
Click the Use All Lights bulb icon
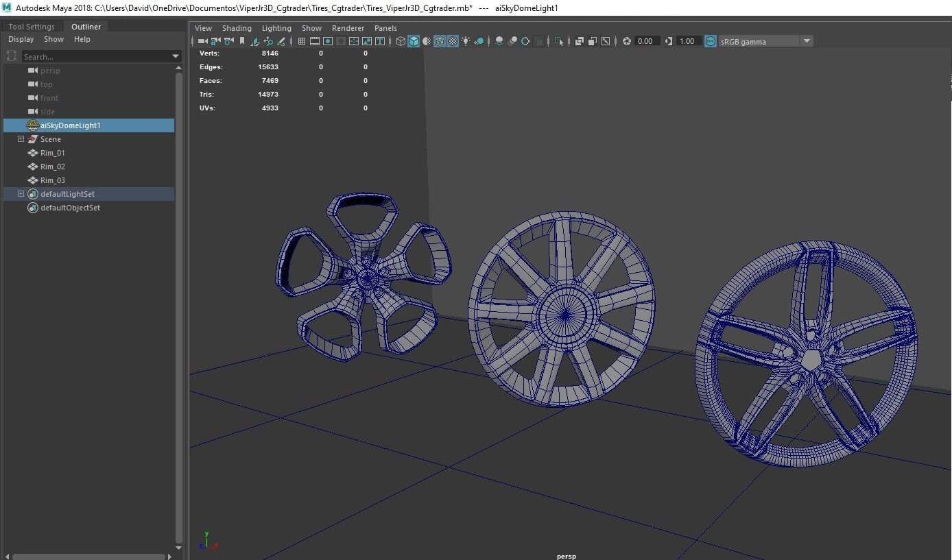coord(466,41)
